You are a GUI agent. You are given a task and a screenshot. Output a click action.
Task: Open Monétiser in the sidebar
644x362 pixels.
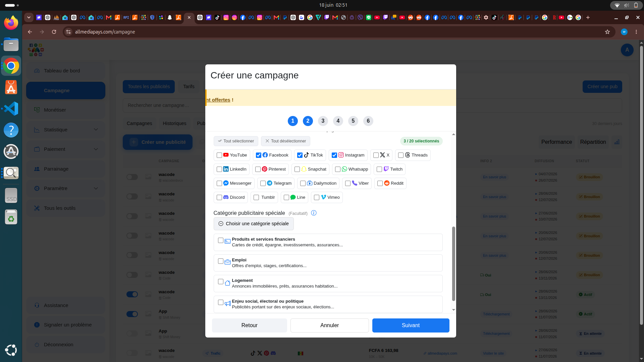[66, 110]
